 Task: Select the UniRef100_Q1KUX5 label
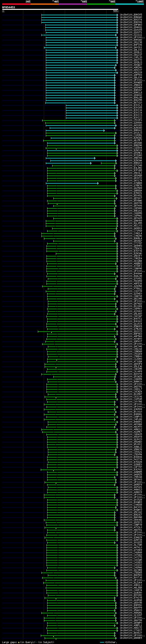[x=131, y=30]
